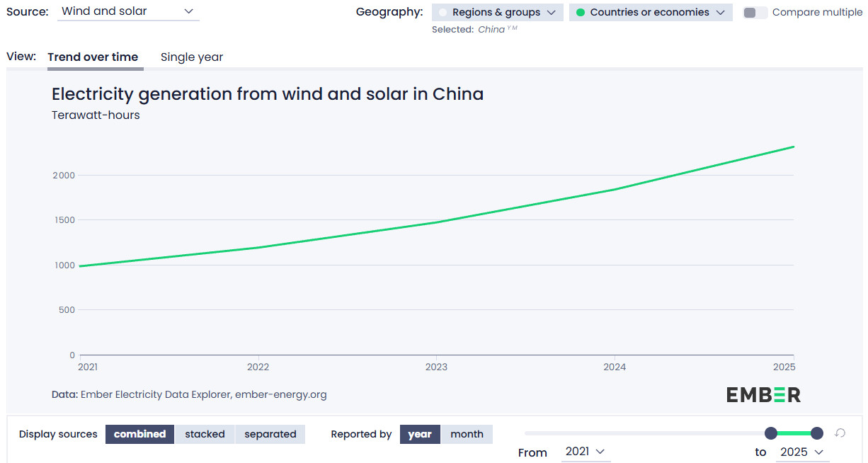Click the left handle of the year range slider
The image size is (868, 463).
pos(771,433)
